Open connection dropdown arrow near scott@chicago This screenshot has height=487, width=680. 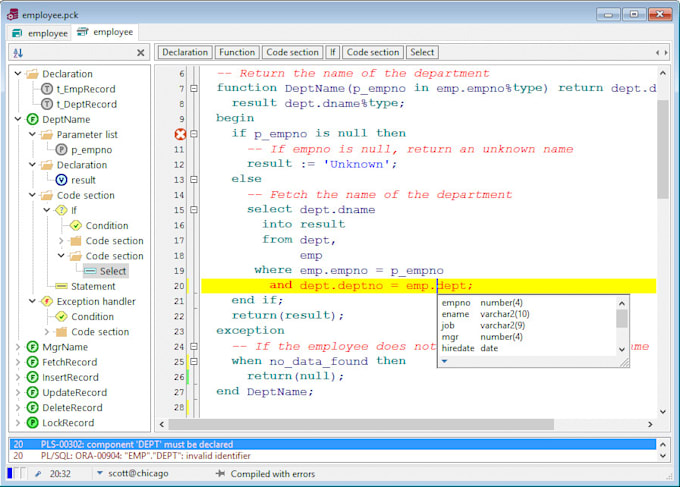100,473
